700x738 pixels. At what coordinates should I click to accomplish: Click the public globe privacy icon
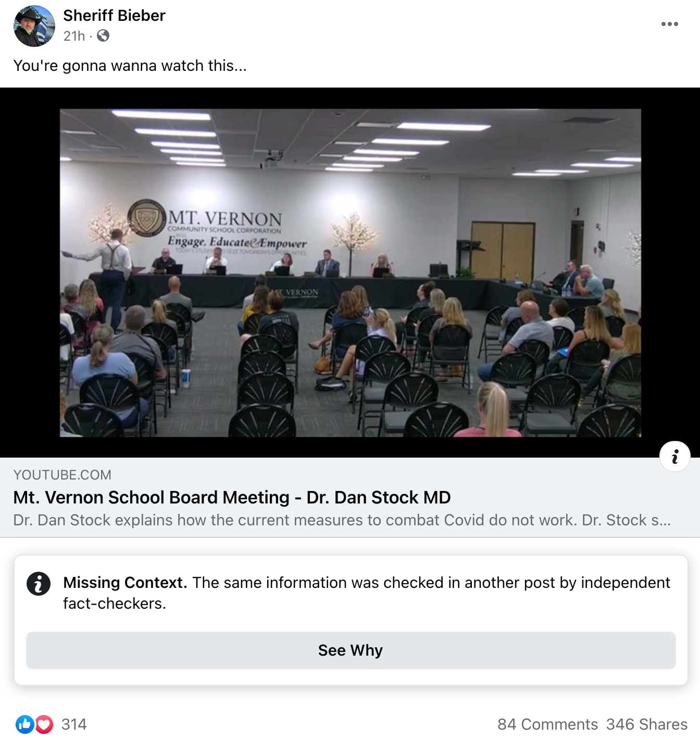[103, 35]
